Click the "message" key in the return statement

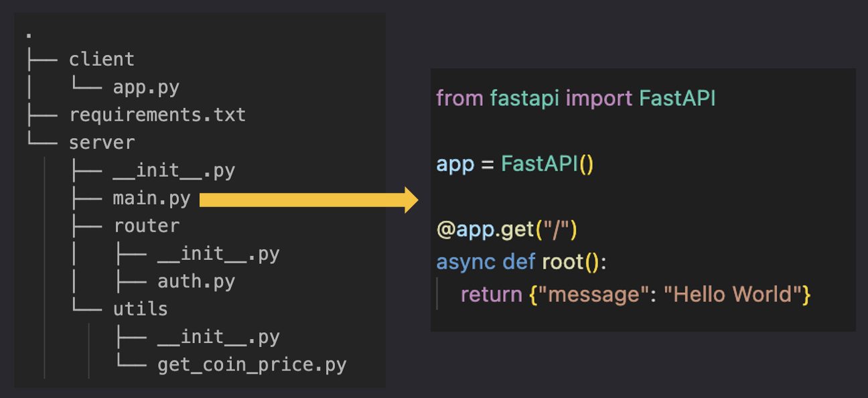pos(593,294)
